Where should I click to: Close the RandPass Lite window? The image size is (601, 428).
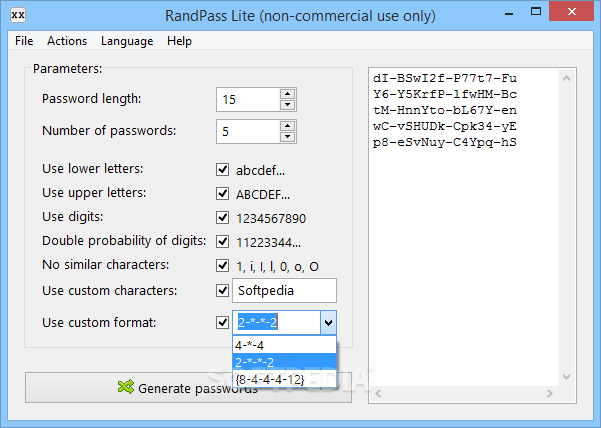pyautogui.click(x=571, y=12)
